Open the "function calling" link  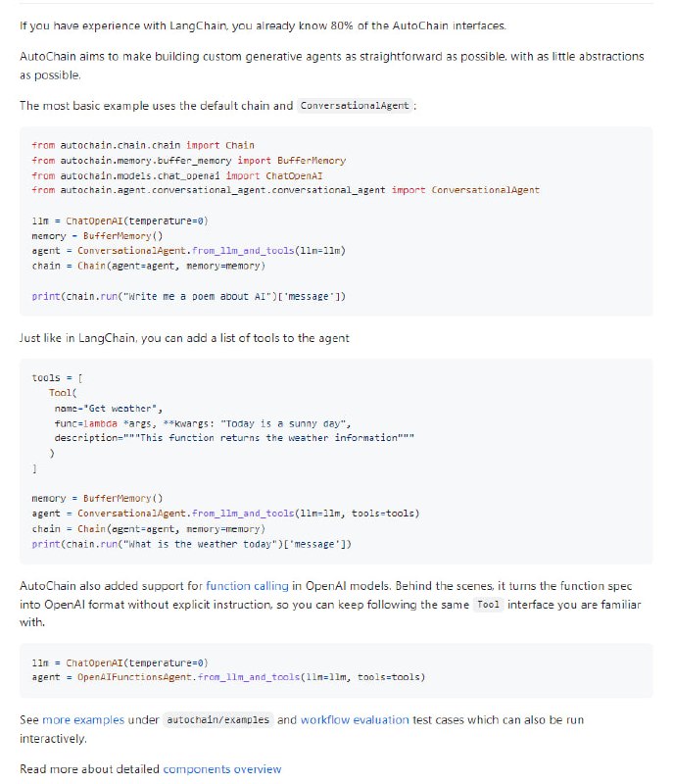pos(247,585)
